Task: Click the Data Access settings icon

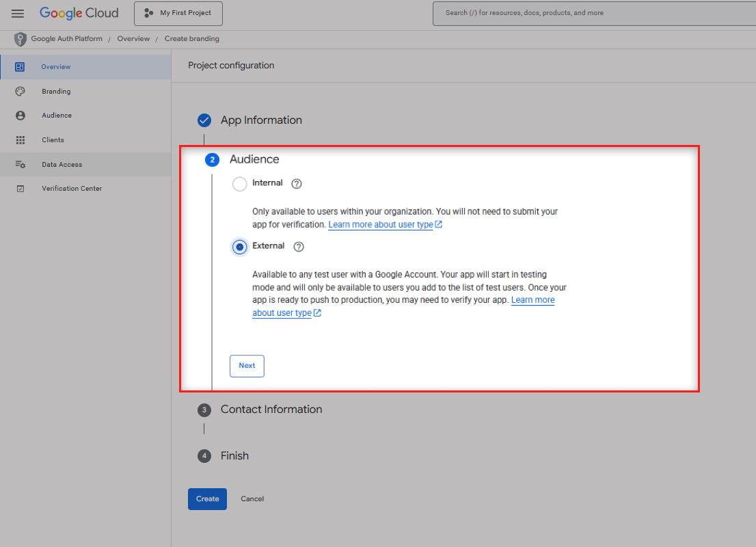Action: 20,165
